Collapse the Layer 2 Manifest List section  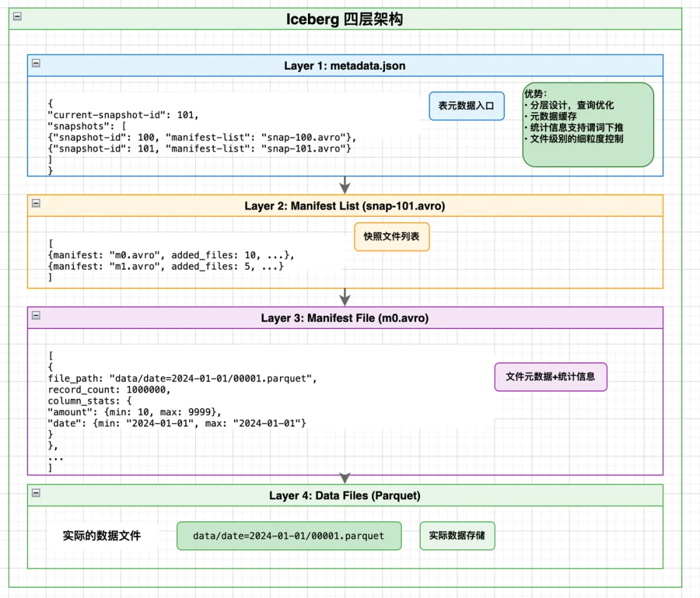(x=36, y=204)
